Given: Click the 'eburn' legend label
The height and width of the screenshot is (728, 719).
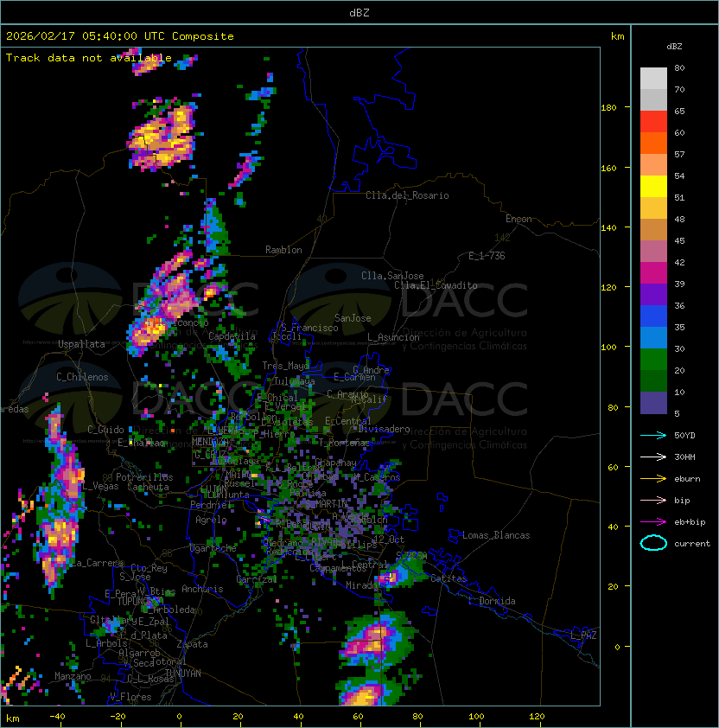Looking at the screenshot, I should 687,479.
